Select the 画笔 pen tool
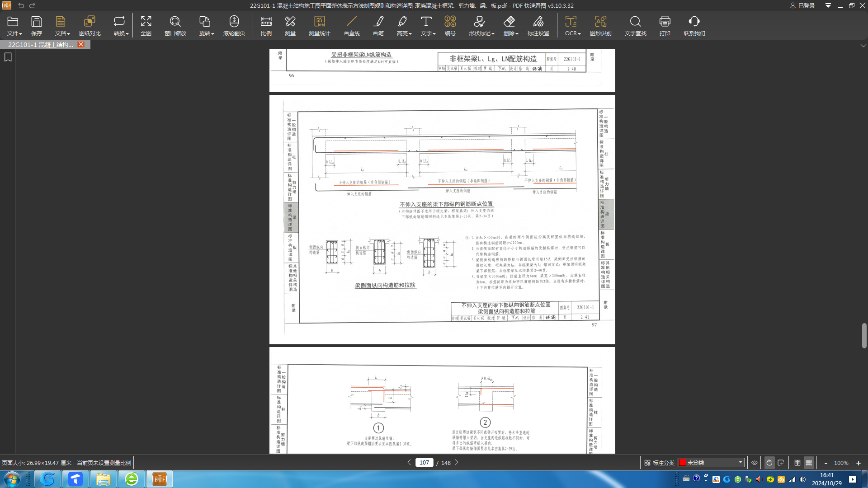 tap(378, 25)
